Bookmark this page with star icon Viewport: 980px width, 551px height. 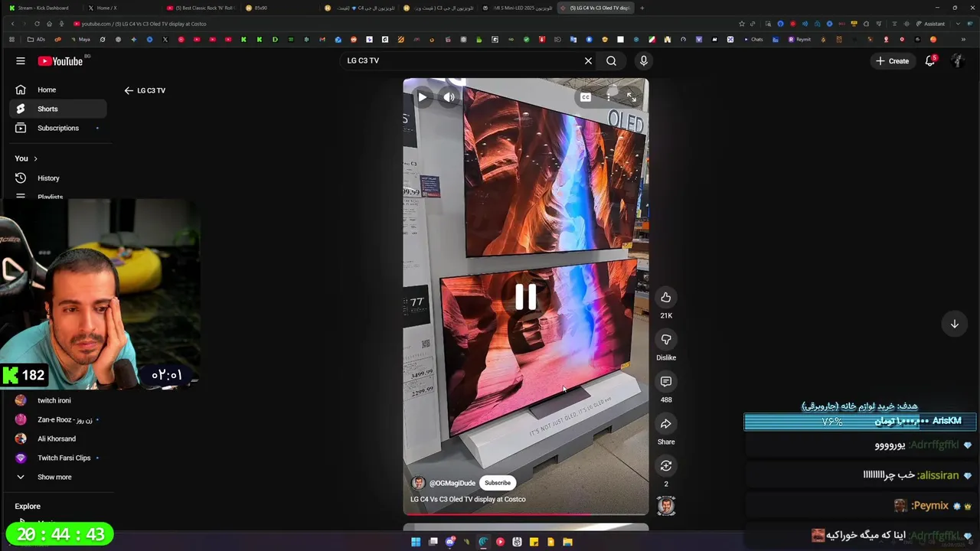741,24
